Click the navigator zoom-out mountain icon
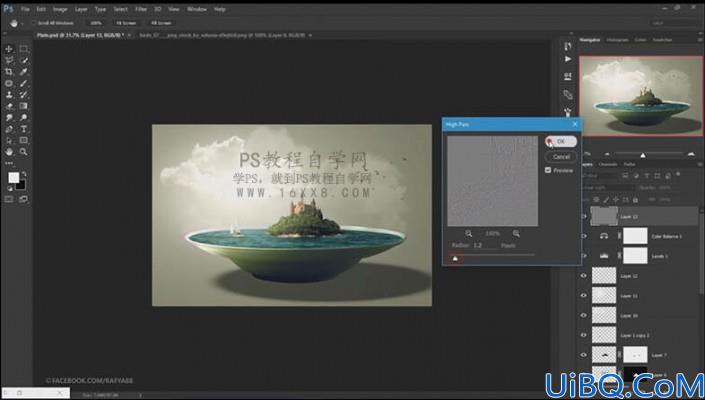The image size is (705, 400). pos(607,154)
